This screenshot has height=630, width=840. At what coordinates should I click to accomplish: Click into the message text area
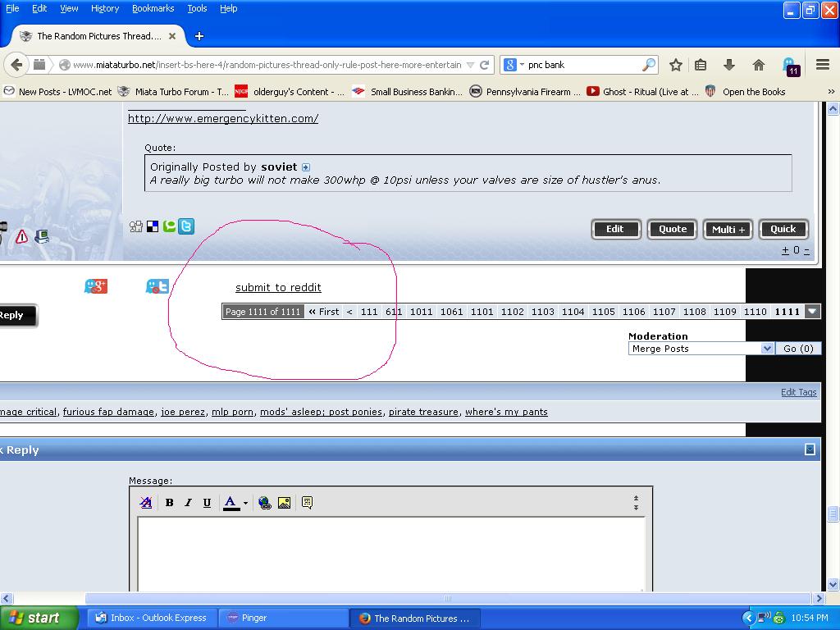tap(391, 555)
